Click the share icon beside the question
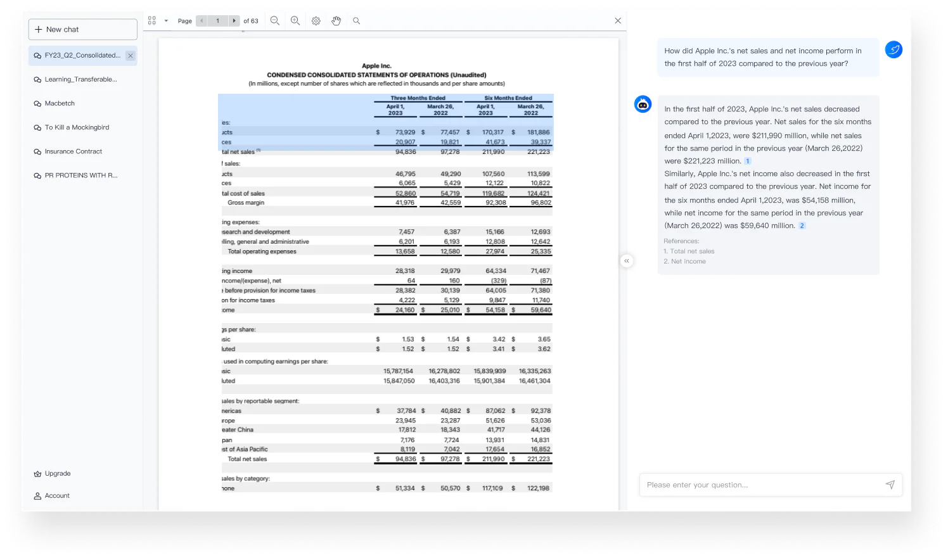Screen dimensions: 948x560 894,49
